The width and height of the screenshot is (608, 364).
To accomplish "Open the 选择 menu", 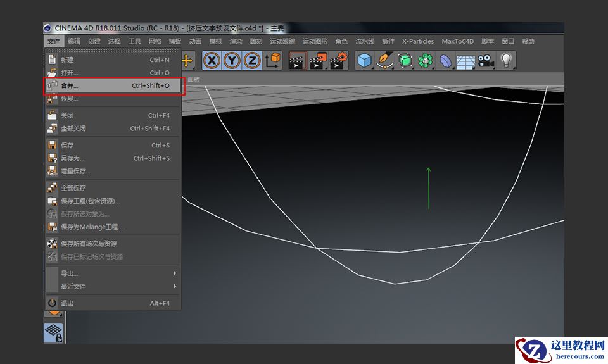I will click(114, 41).
